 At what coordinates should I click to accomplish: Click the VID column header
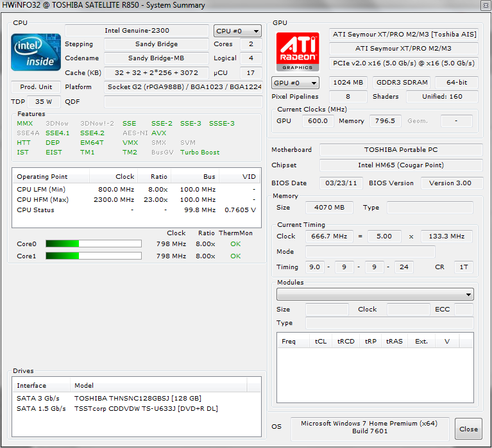point(240,176)
